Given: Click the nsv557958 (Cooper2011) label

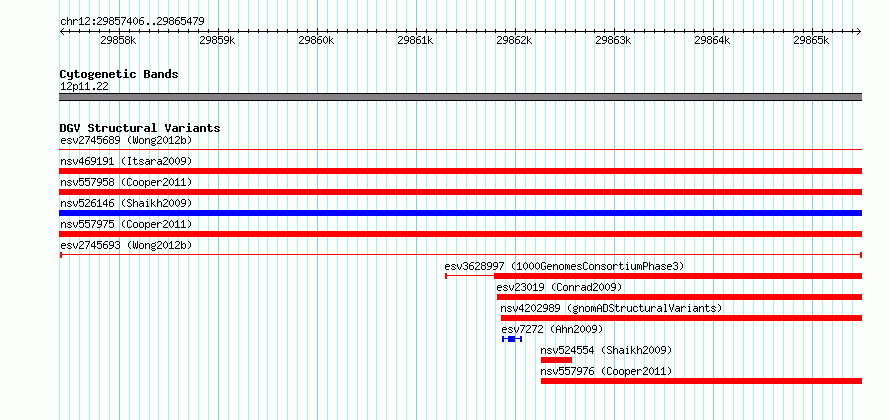Looking at the screenshot, I should [126, 182].
